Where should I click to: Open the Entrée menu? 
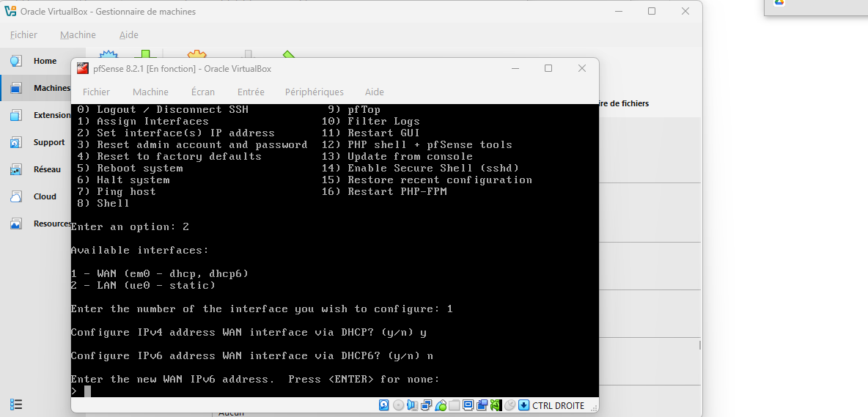251,92
